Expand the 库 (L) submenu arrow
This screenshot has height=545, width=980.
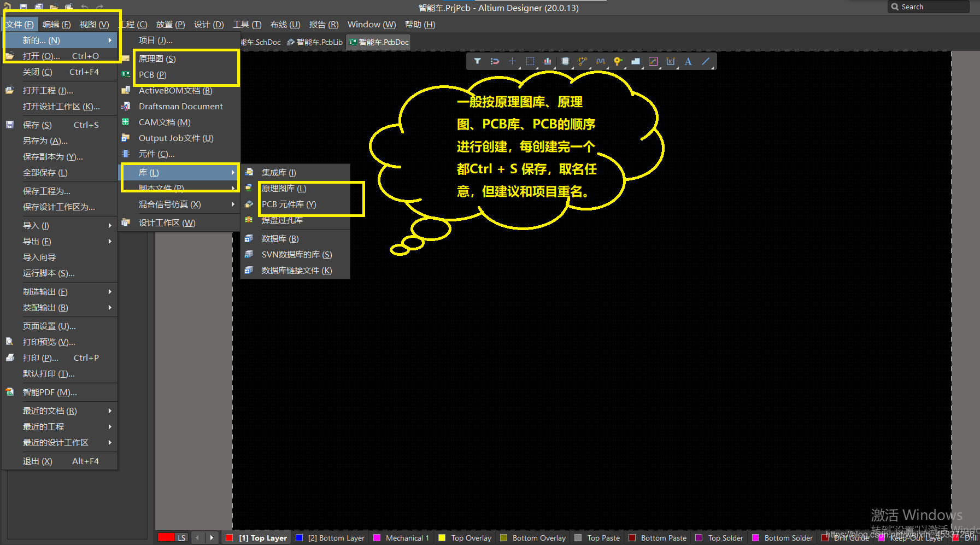(x=233, y=172)
